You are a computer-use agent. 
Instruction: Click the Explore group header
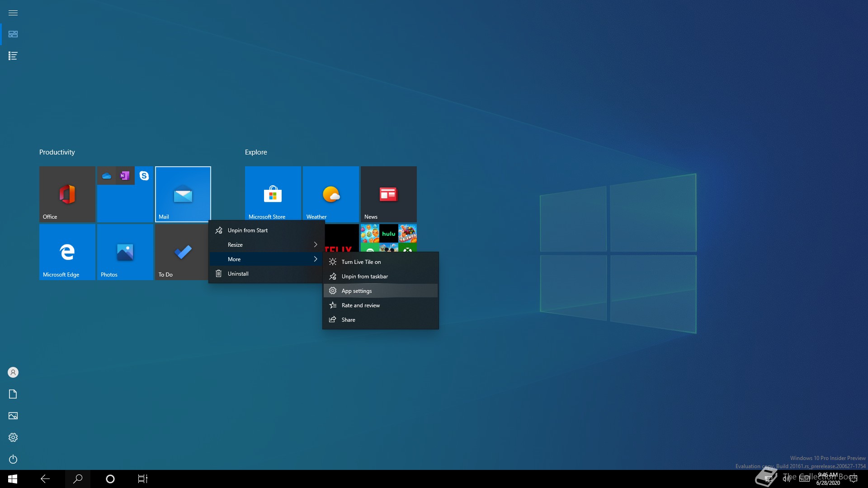[256, 152]
